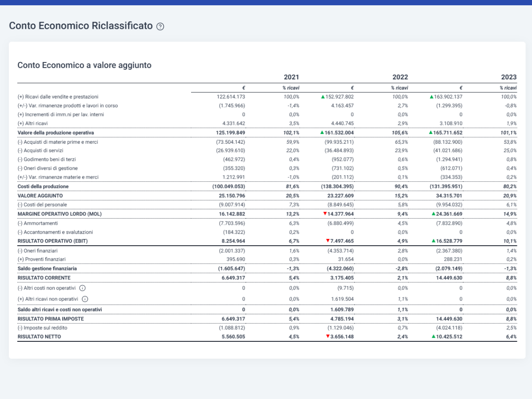Click the 2023 income tax value (4.024.118)
Image resolution: width=532 pixels, height=399 pixels.
450,328
